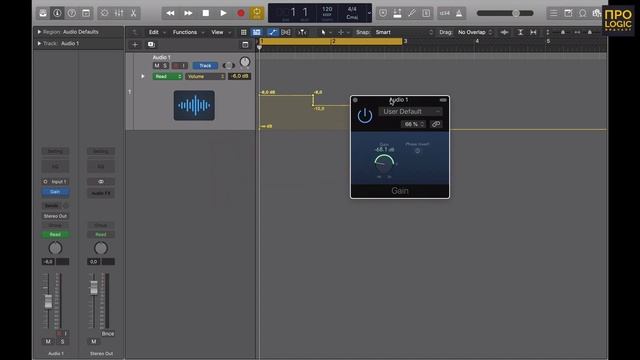
Task: Click Stereo Out output slot
Action: click(x=55, y=216)
